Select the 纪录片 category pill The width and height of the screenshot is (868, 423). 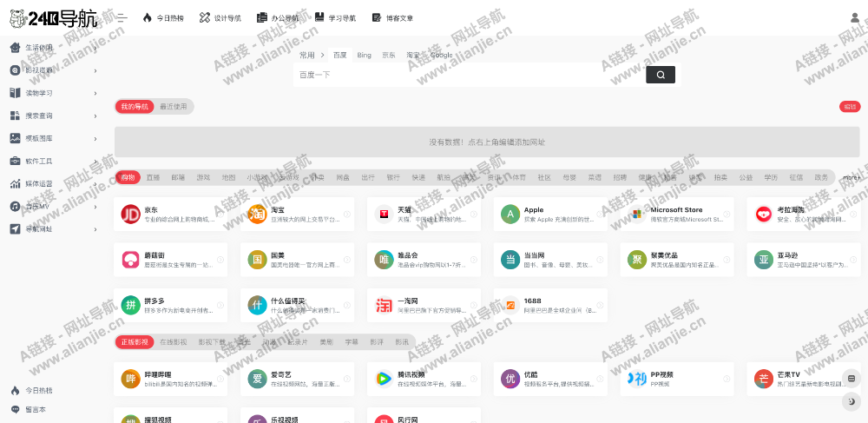pyautogui.click(x=298, y=341)
